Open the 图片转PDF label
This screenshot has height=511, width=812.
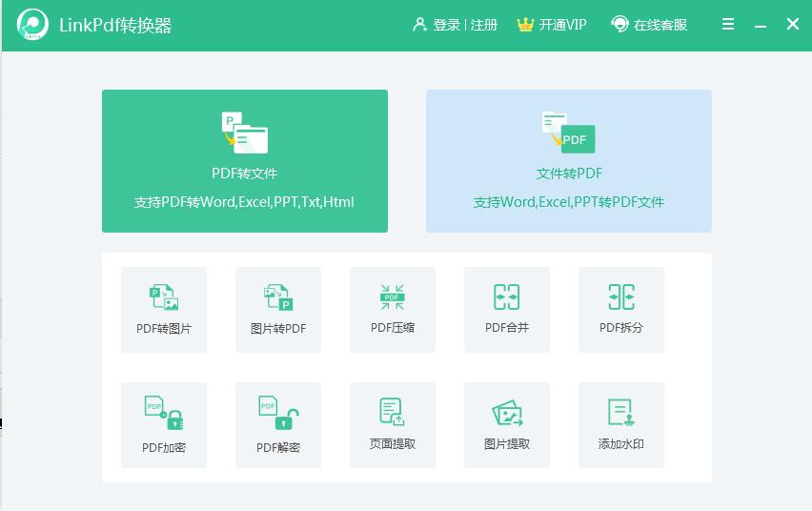[278, 329]
